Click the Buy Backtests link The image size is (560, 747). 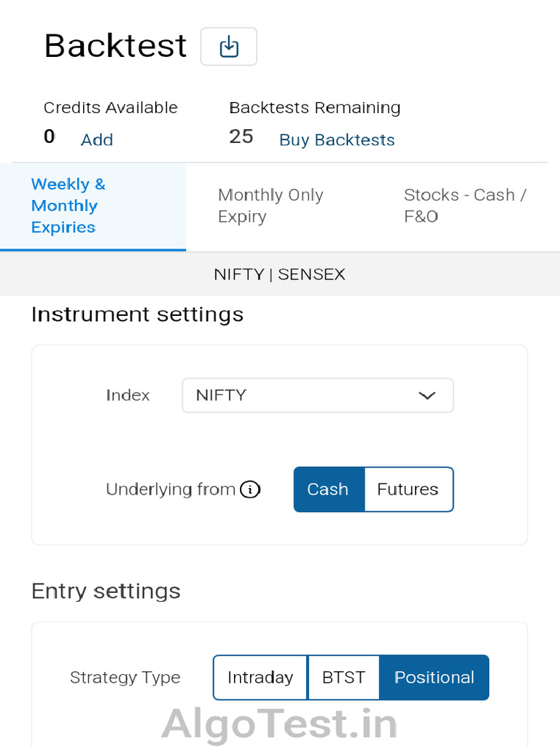point(337,140)
